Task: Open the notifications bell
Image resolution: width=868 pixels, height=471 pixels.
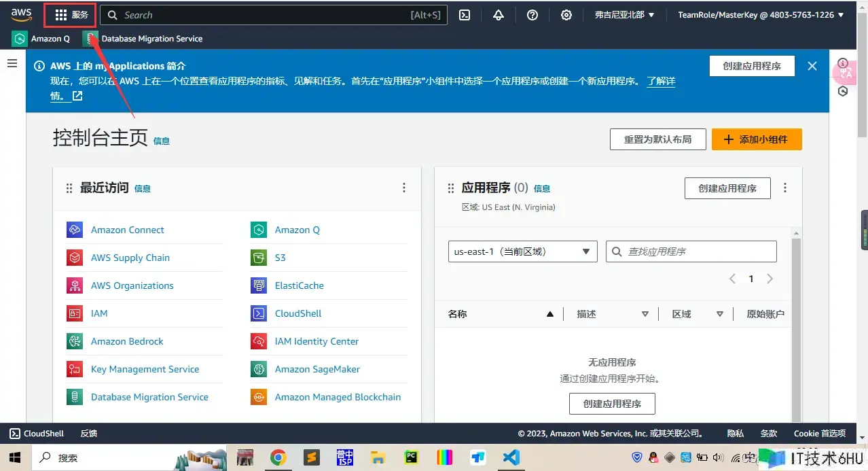Action: click(499, 15)
